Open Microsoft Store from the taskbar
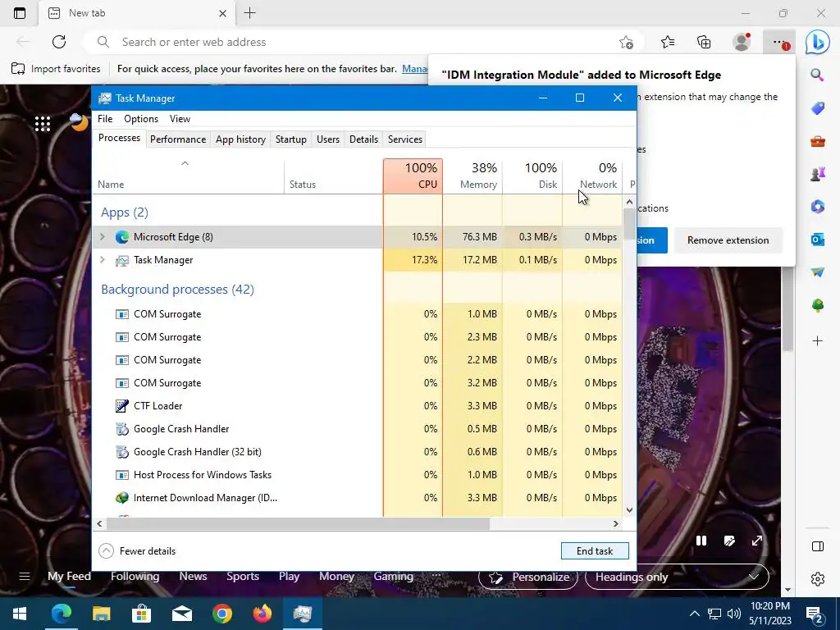This screenshot has height=630, width=840. pos(141,614)
